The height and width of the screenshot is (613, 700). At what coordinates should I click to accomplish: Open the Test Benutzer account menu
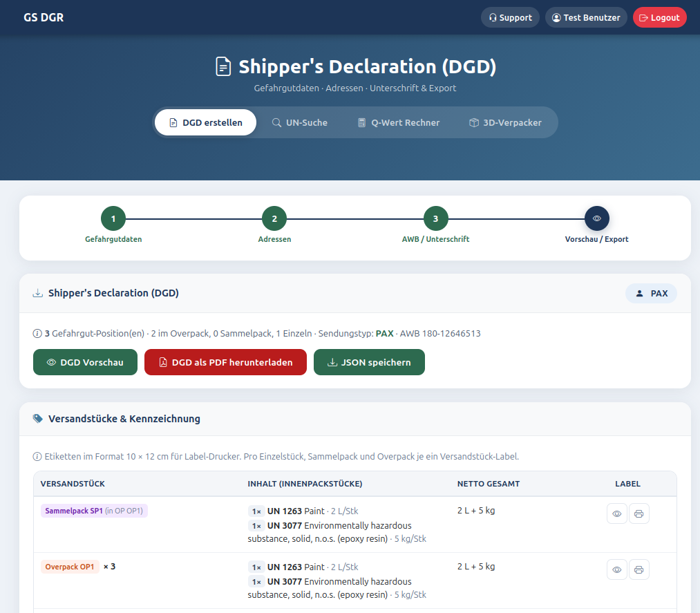586,17
